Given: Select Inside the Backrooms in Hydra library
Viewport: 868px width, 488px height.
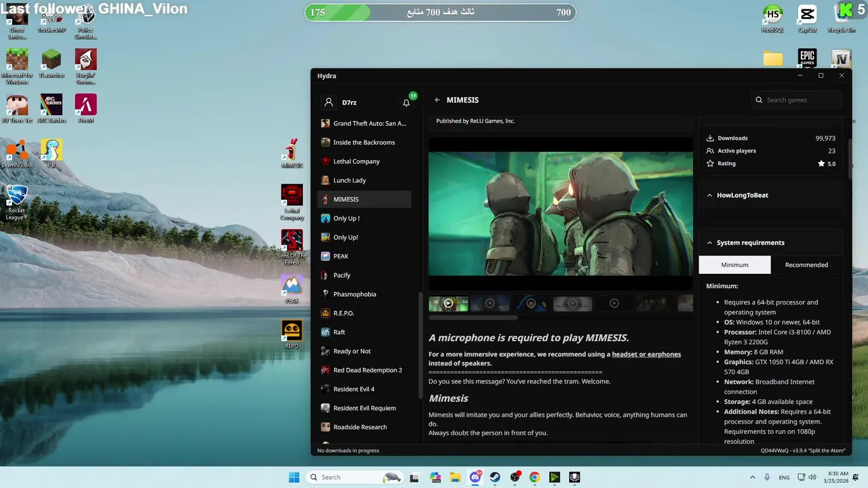Looking at the screenshot, I should pyautogui.click(x=364, y=142).
